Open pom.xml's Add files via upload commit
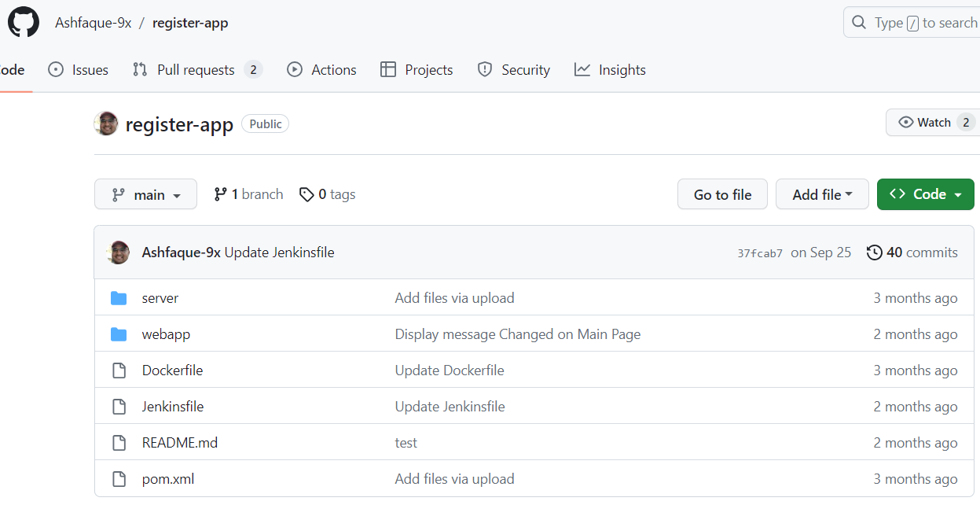 point(454,479)
